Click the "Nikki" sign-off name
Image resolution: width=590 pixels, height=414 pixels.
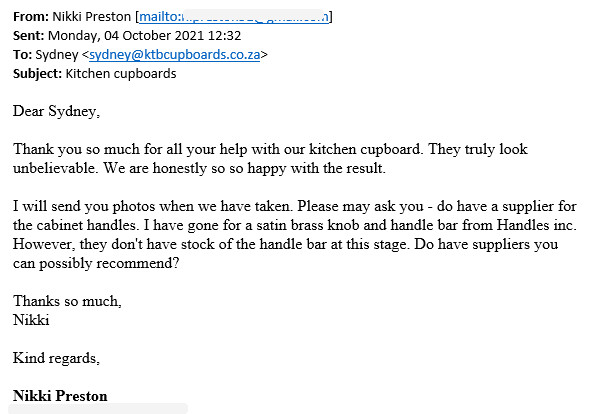[x=31, y=320]
